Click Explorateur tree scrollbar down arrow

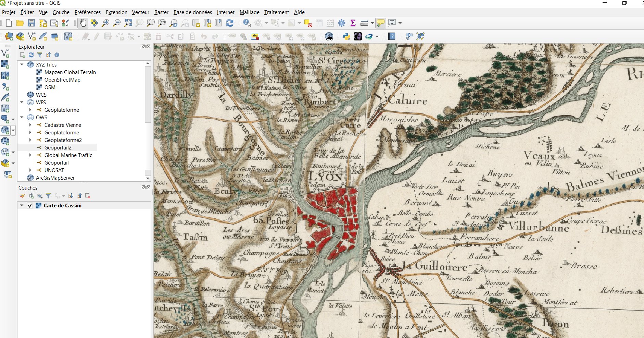point(148,178)
